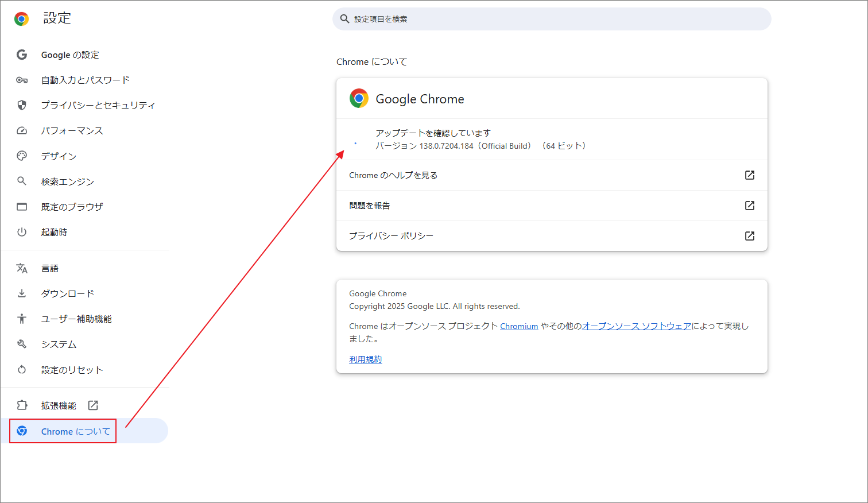This screenshot has height=503, width=868.
Task: Click open-external icon on 問題を報告 row
Action: click(750, 206)
